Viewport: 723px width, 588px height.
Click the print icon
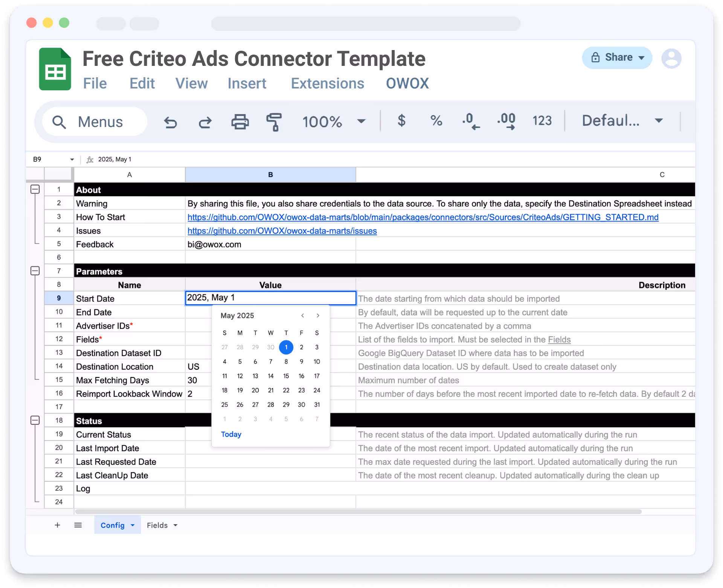(240, 122)
